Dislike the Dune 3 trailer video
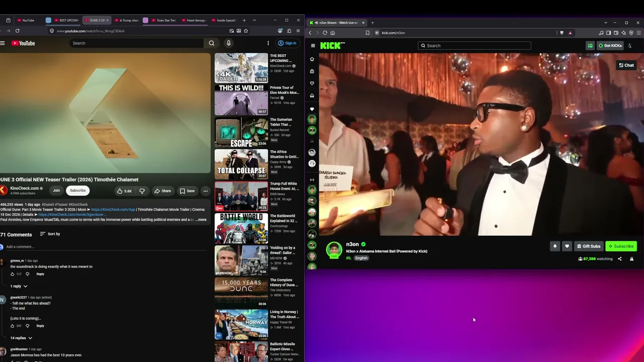This screenshot has height=362, width=644. click(142, 191)
